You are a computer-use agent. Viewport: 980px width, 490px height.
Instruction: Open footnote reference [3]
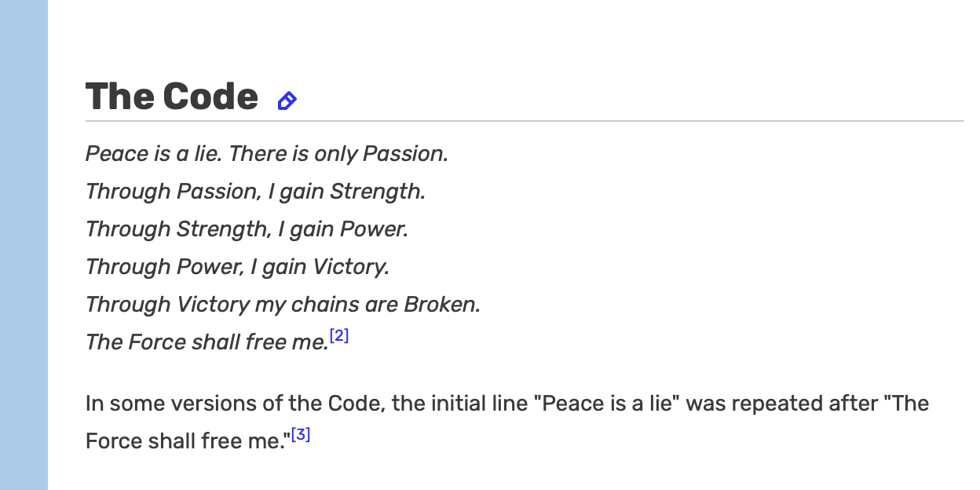[x=301, y=434]
